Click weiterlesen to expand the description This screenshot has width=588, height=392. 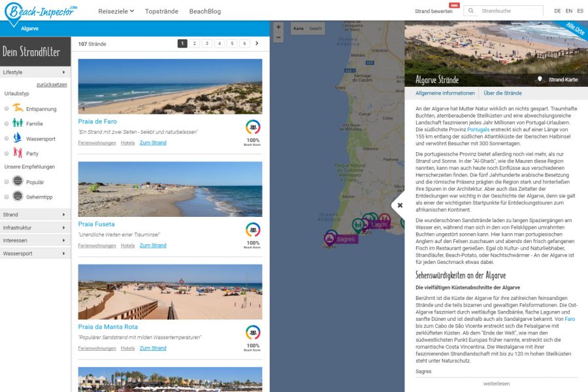click(496, 384)
